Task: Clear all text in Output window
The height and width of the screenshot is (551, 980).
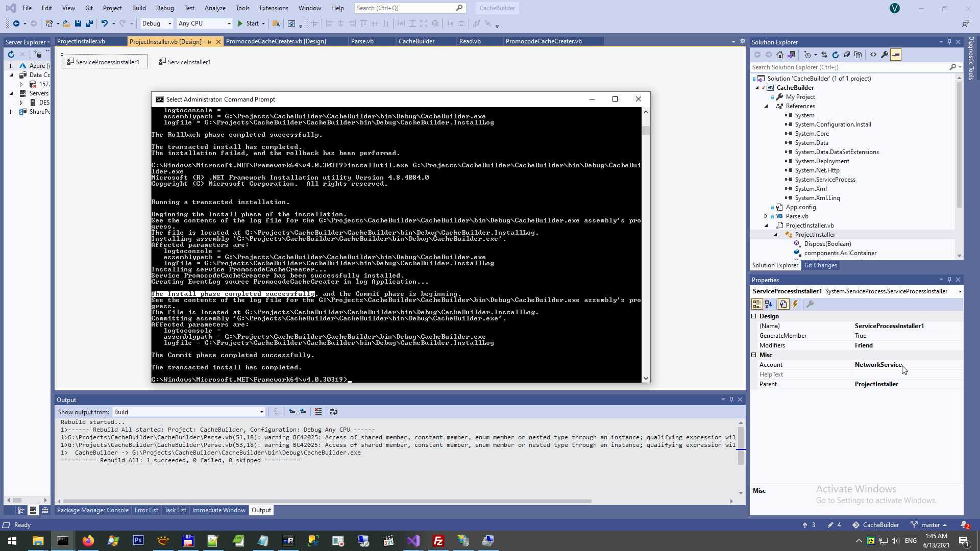Action: (x=318, y=412)
